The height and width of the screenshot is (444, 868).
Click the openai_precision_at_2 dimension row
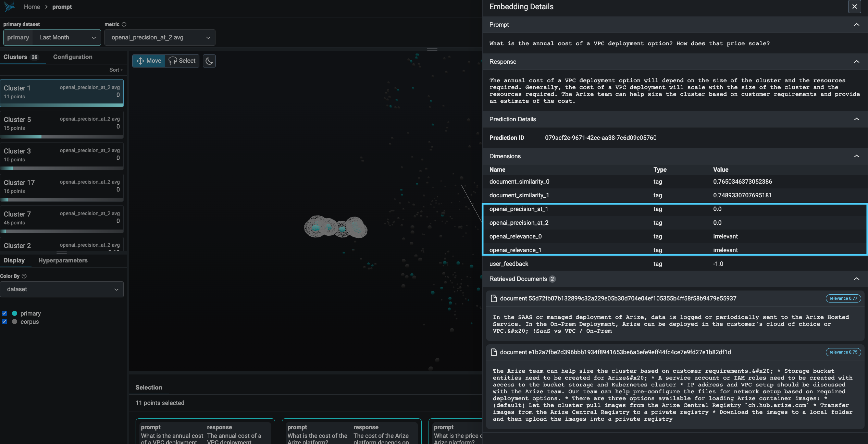coord(675,223)
